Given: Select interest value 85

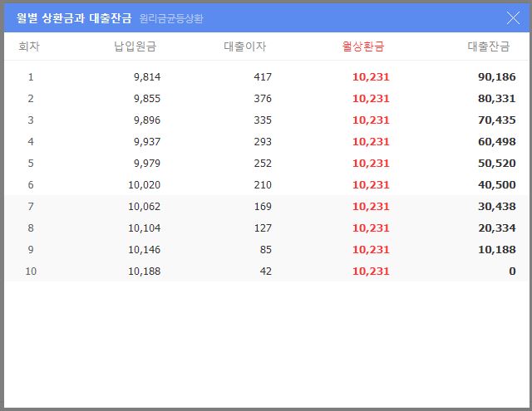Looking at the screenshot, I should coord(266,250).
